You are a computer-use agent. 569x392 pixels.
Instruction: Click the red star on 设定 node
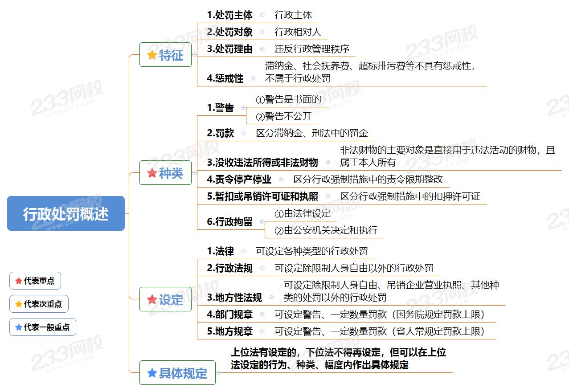[152, 299]
